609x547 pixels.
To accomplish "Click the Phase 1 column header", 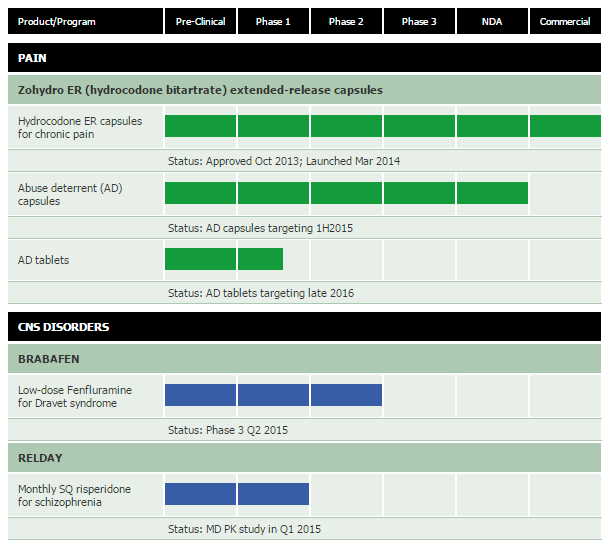I will [x=273, y=21].
